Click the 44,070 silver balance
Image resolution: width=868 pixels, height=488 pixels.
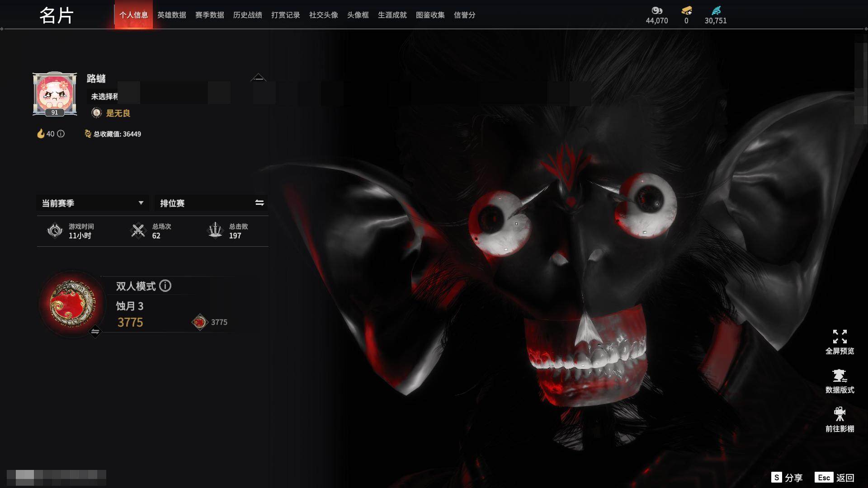coord(657,21)
